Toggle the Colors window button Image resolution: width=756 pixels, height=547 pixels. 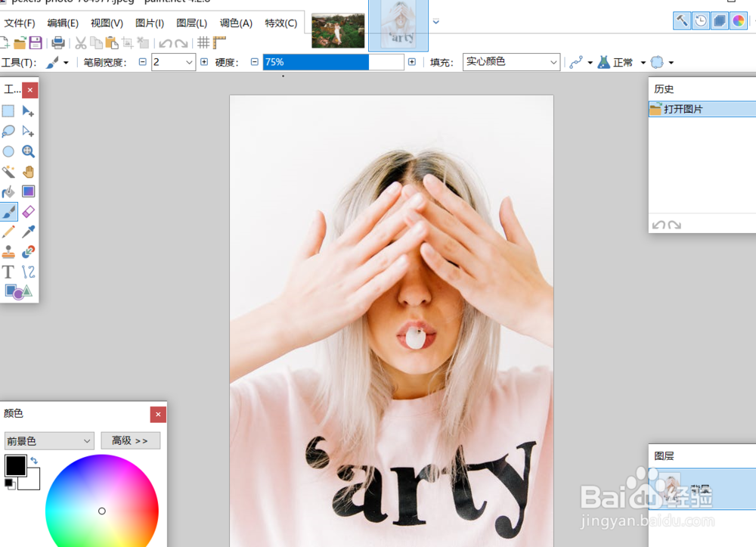pos(738,20)
